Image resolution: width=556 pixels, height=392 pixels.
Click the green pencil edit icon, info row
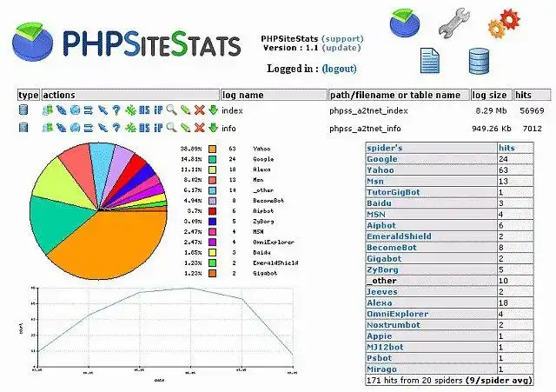[x=185, y=128]
